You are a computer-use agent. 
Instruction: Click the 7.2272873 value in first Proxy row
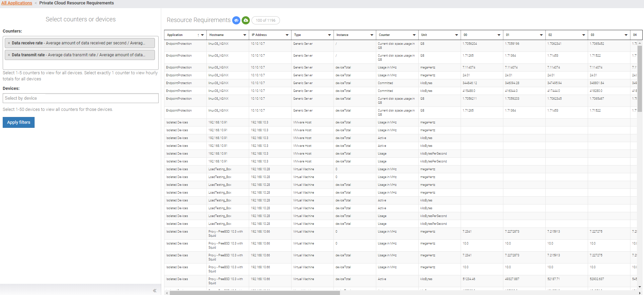[512, 232]
